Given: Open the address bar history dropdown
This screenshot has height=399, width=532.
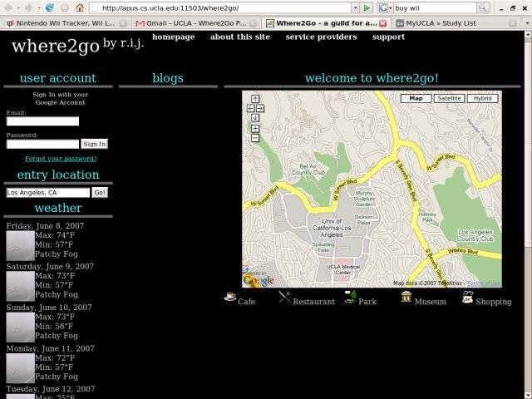Looking at the screenshot, I should pos(355,7).
